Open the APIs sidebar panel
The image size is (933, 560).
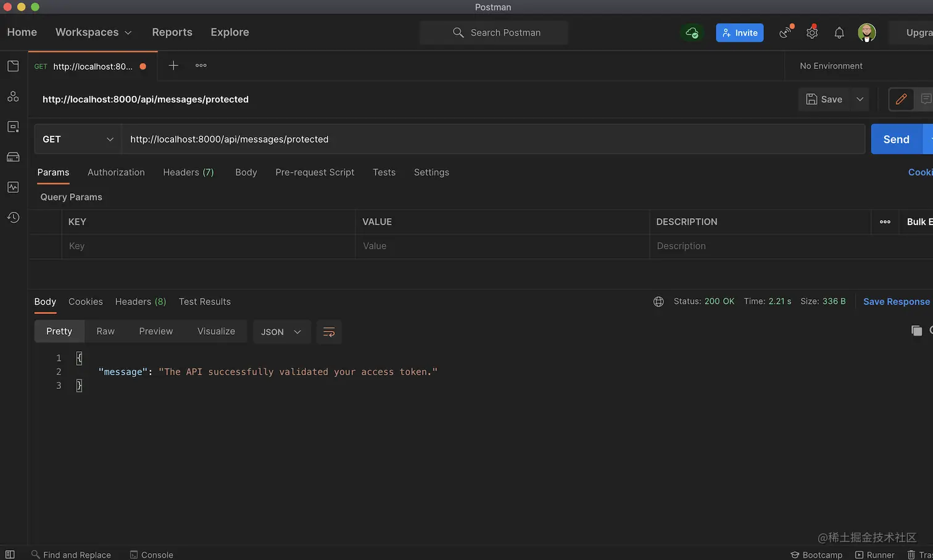(13, 96)
